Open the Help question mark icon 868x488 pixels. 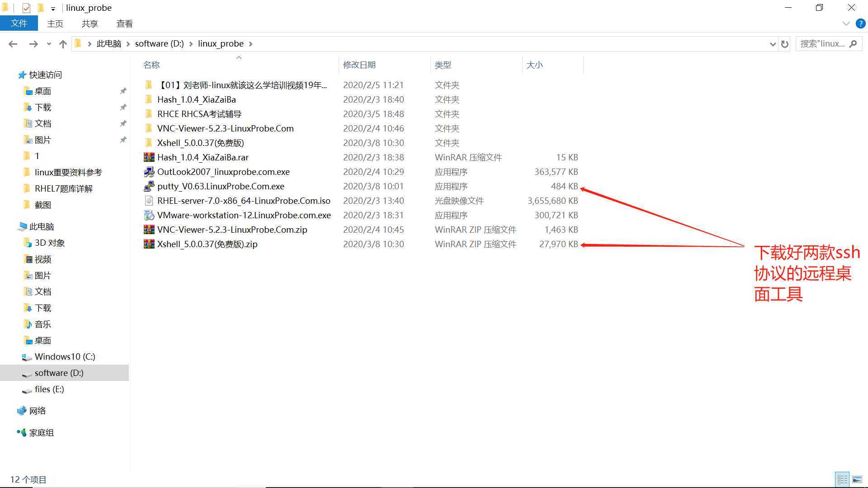(x=860, y=23)
